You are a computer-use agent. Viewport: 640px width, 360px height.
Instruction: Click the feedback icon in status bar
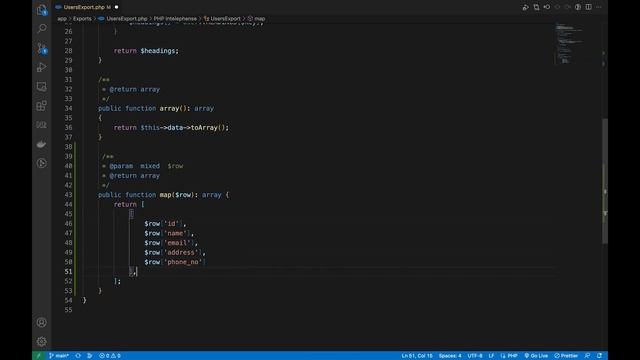tap(587, 356)
